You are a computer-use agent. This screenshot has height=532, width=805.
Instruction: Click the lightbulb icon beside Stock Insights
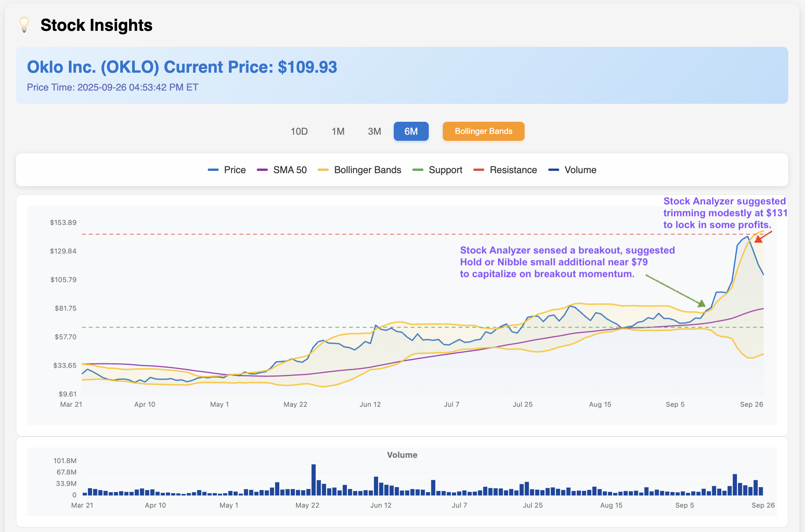[24, 25]
